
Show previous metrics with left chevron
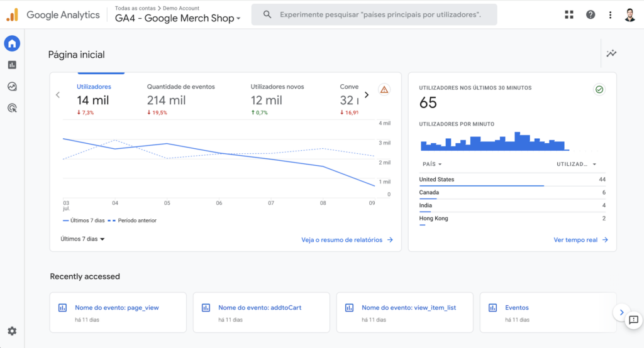[58, 95]
